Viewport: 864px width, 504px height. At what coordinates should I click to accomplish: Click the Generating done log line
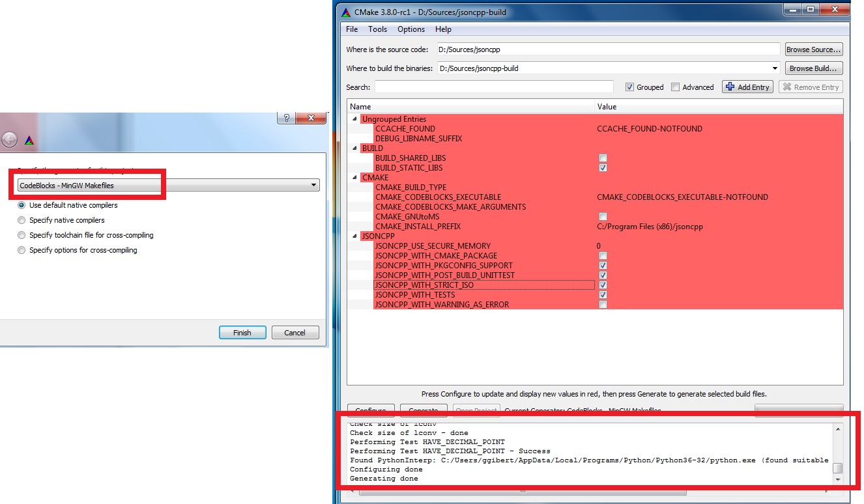(x=384, y=479)
